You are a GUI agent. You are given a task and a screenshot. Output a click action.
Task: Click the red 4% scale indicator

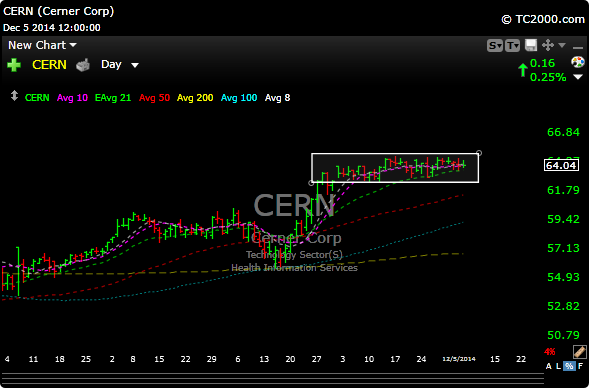(x=550, y=352)
